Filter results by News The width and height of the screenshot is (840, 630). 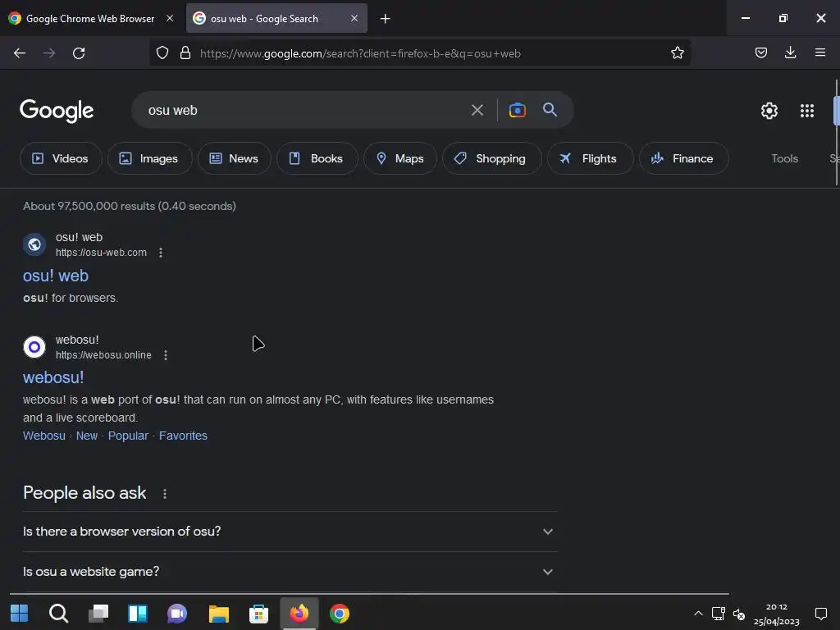point(234,158)
